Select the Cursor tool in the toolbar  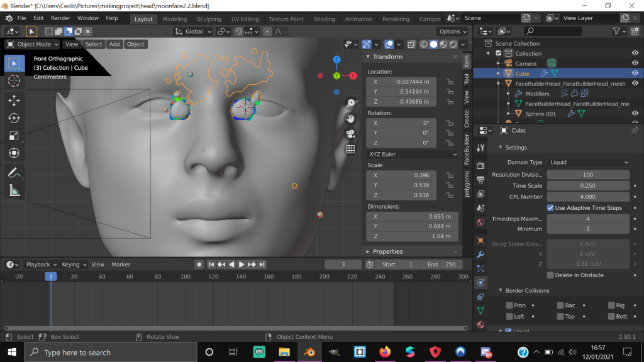point(14,81)
